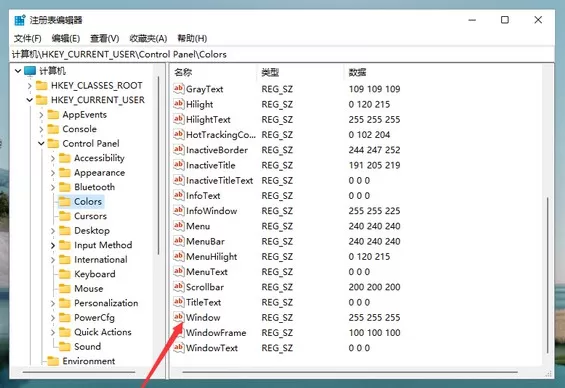Open the 编辑(E) menu
565x388 pixels.
[66, 38]
